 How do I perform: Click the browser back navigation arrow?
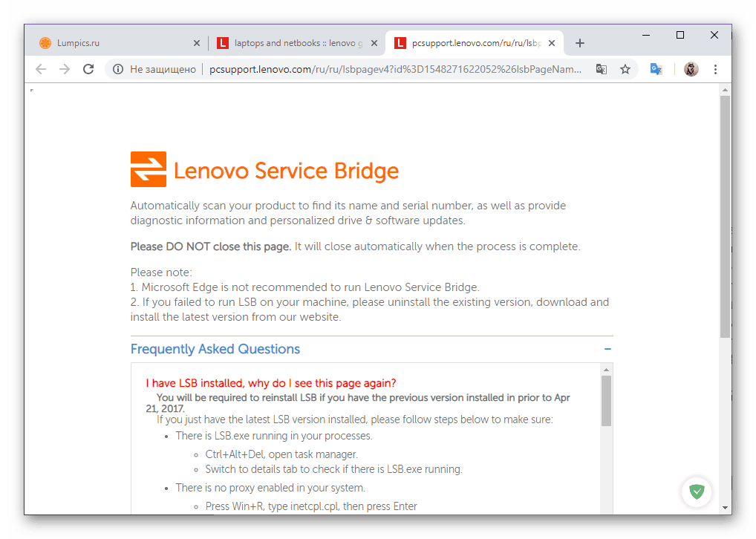[x=41, y=68]
